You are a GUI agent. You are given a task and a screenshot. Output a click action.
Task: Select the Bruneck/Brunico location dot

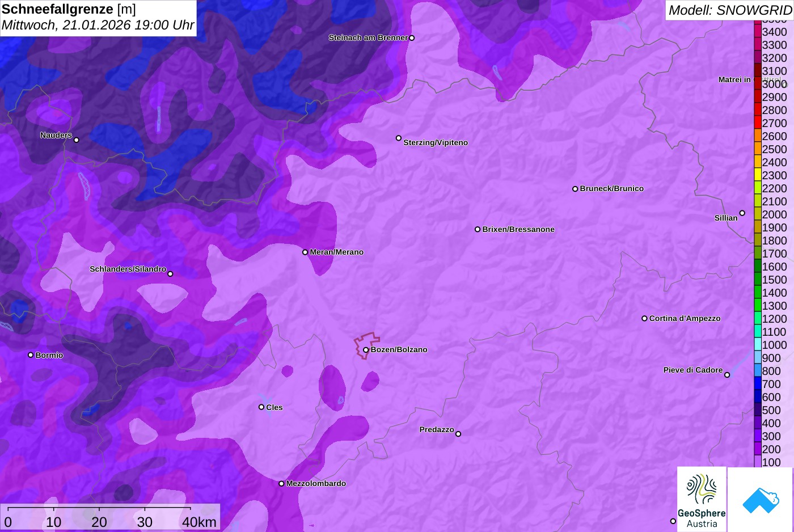coord(575,189)
